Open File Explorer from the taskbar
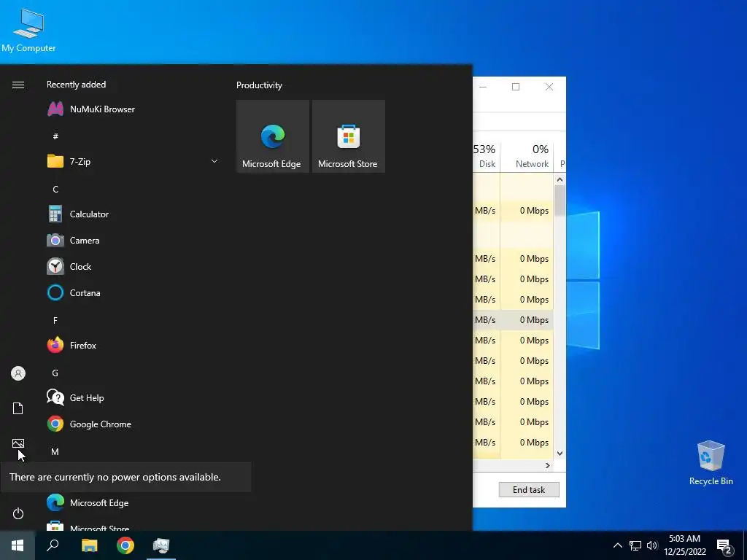This screenshot has width=747, height=560. [89, 545]
